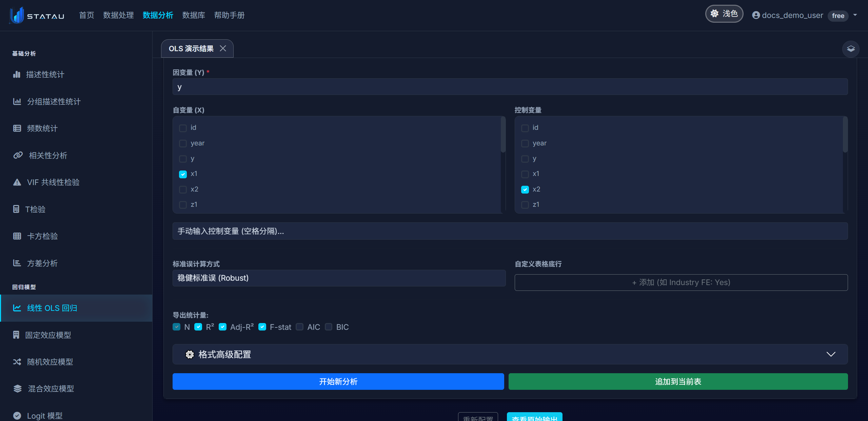Screen dimensions: 868x421
Task: Open 固定效应模型 in sidebar
Action: pos(76,335)
